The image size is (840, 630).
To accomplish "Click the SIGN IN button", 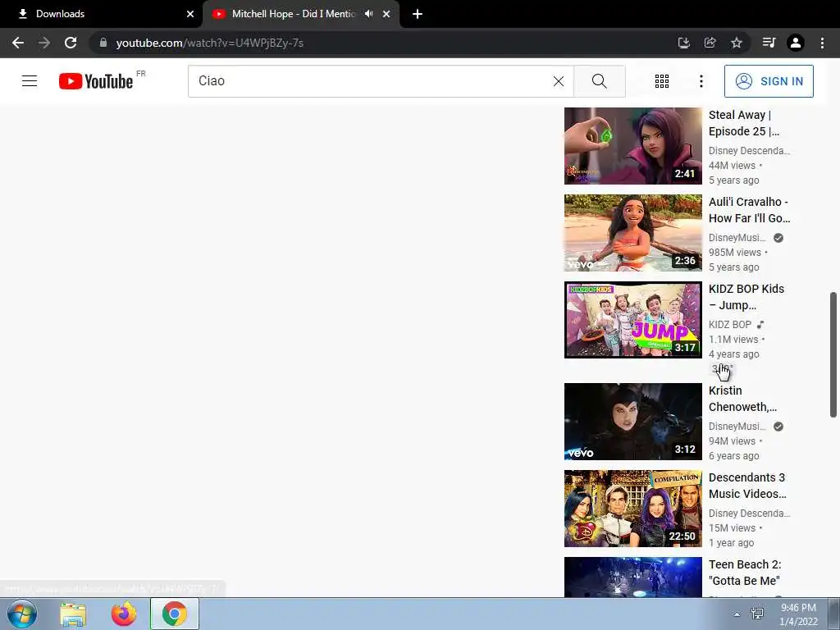I will click(x=769, y=81).
